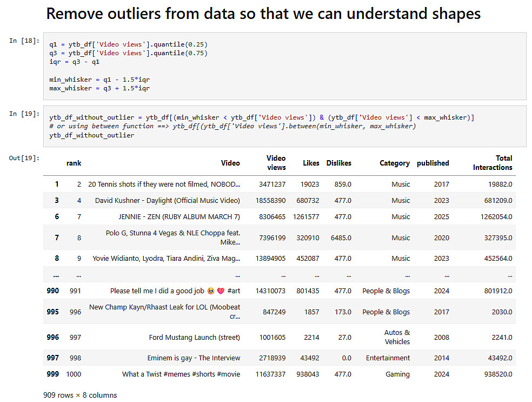Click the 'Video views' column header
This screenshot has height=402, width=532.
pyautogui.click(x=276, y=163)
